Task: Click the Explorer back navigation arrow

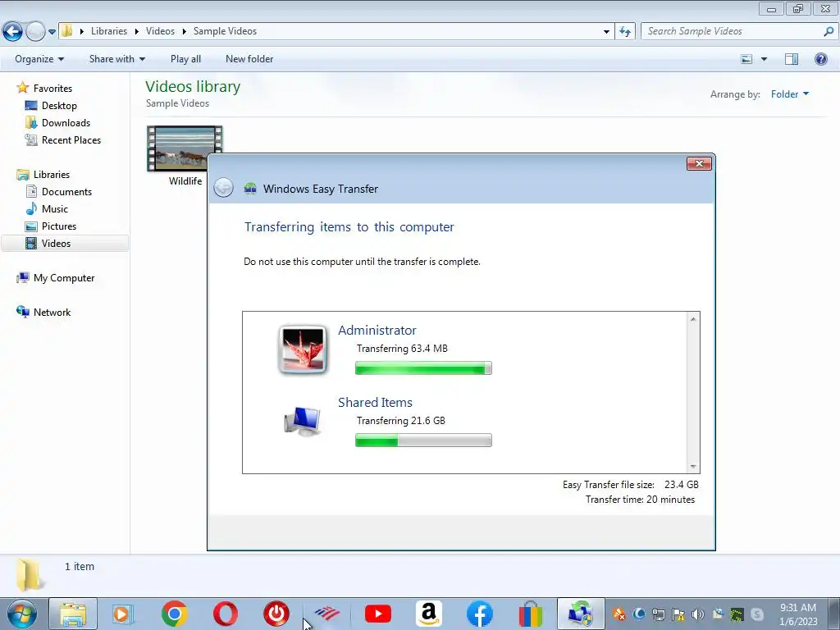Action: point(12,32)
